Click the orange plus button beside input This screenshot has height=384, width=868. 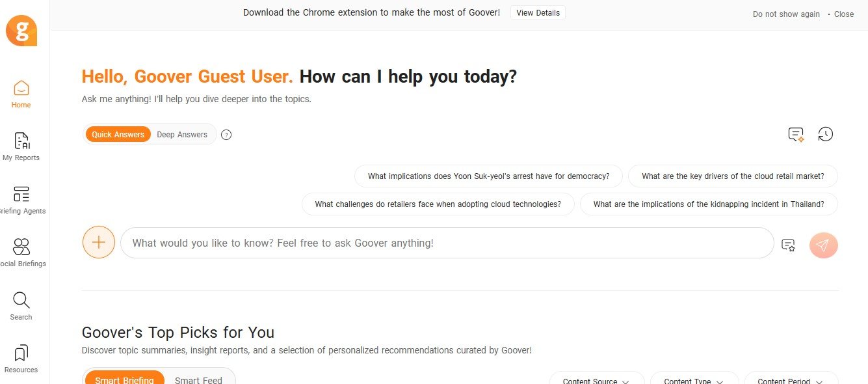pyautogui.click(x=99, y=243)
